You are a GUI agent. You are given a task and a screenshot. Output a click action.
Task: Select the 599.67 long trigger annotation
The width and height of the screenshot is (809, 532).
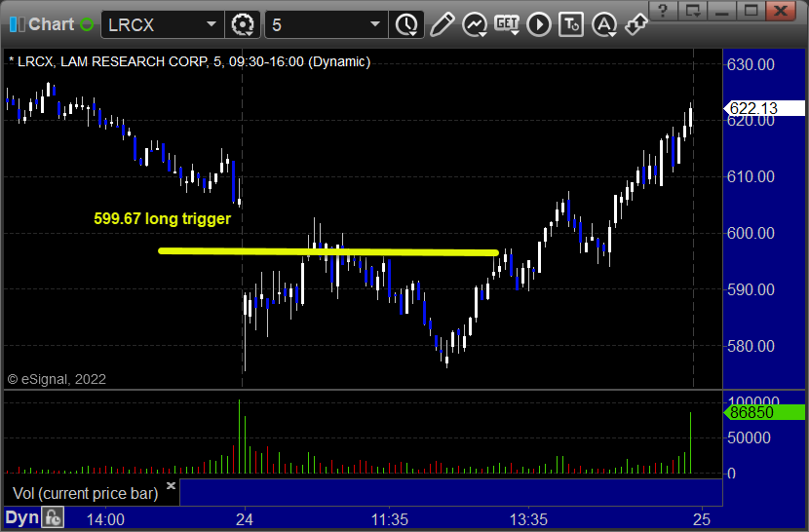pos(162,218)
